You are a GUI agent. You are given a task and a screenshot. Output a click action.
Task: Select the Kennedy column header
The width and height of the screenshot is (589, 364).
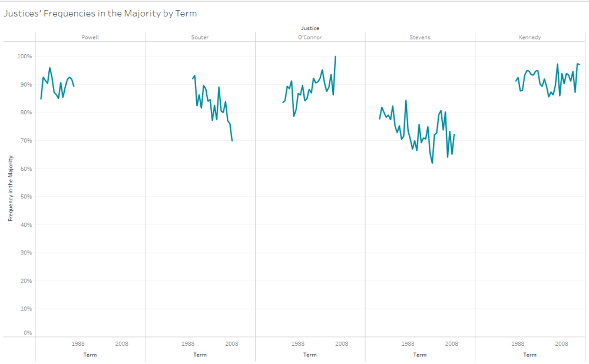click(x=530, y=37)
